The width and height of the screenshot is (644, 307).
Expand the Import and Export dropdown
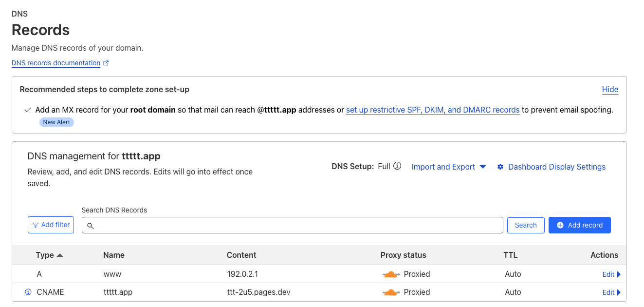(x=449, y=167)
